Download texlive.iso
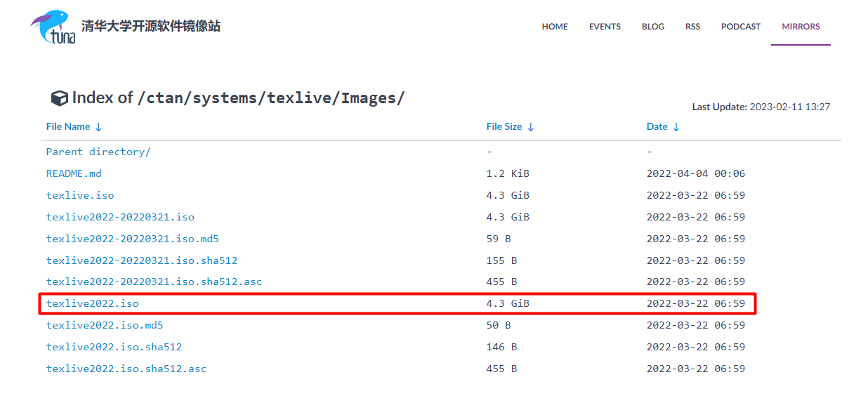 pyautogui.click(x=80, y=195)
